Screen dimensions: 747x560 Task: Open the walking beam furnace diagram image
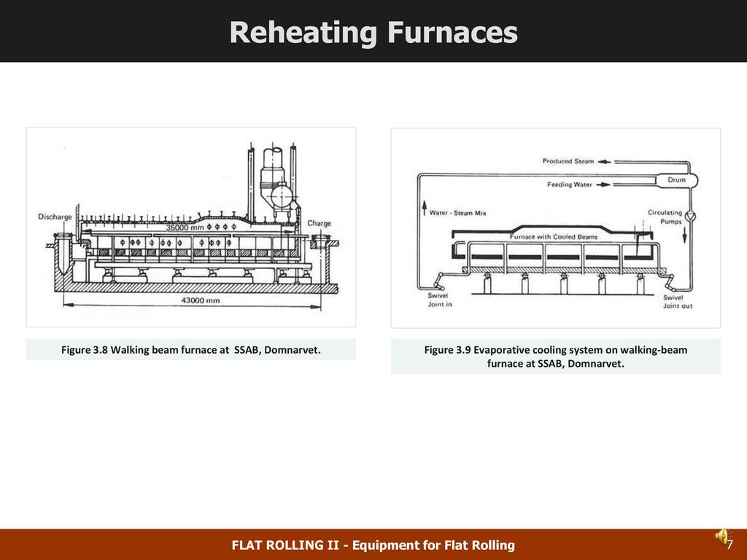(191, 227)
